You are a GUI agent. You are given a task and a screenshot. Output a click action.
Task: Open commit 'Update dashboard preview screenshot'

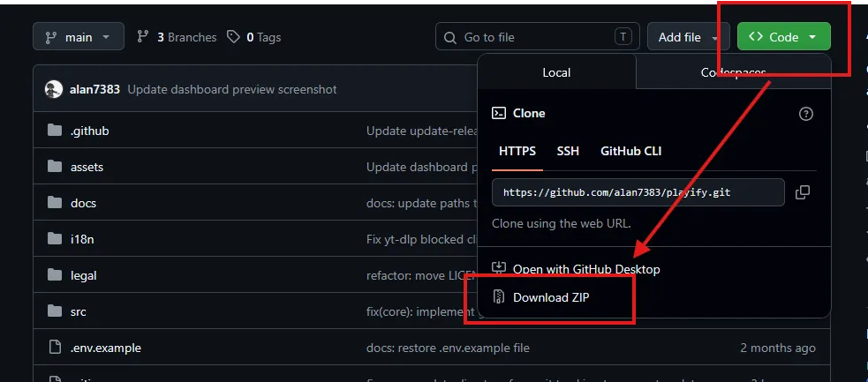[x=232, y=89]
